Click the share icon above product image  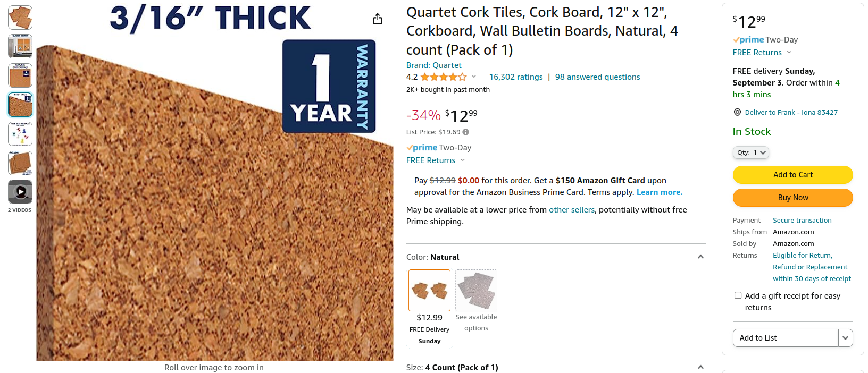coord(378,18)
